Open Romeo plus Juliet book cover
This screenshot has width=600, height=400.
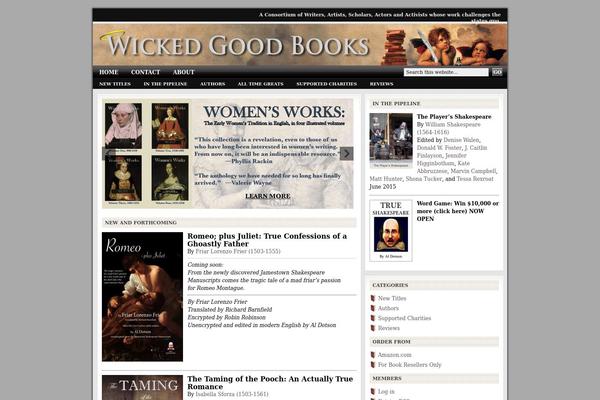[142, 297]
